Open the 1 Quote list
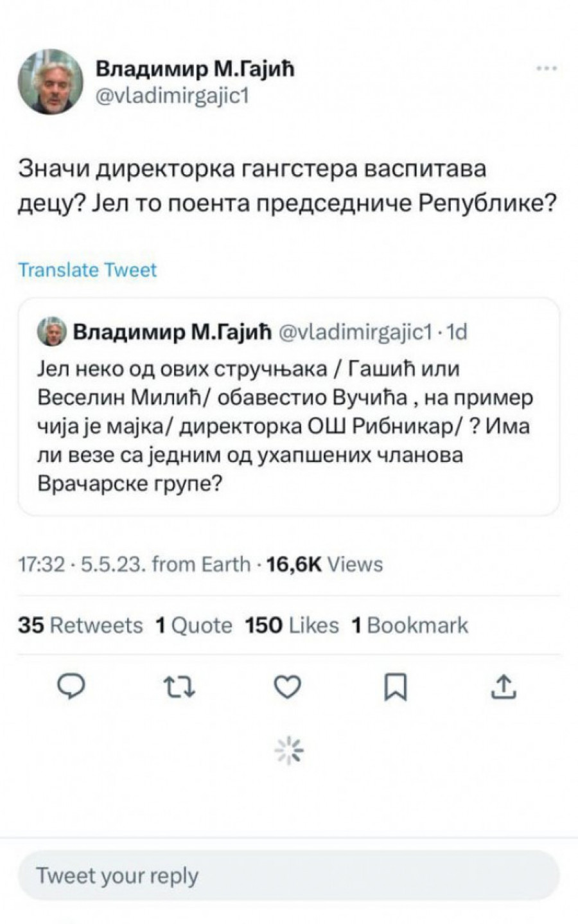This screenshot has height=924, width=578. 194,625
